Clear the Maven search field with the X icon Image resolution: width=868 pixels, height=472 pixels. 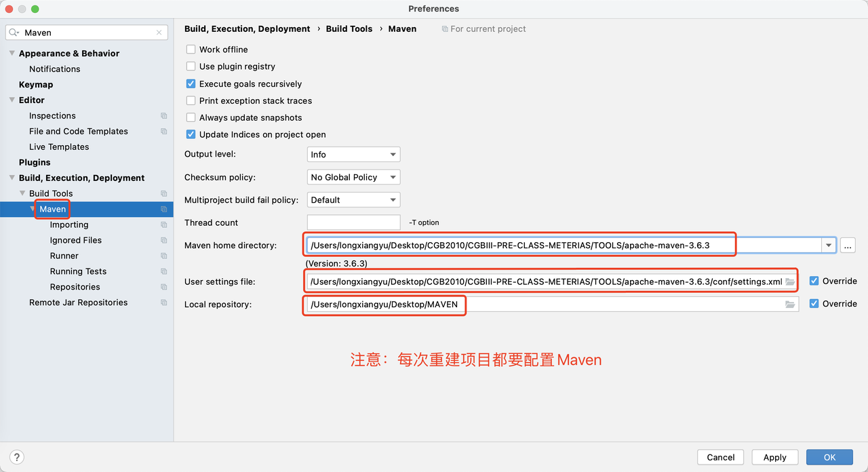click(159, 33)
